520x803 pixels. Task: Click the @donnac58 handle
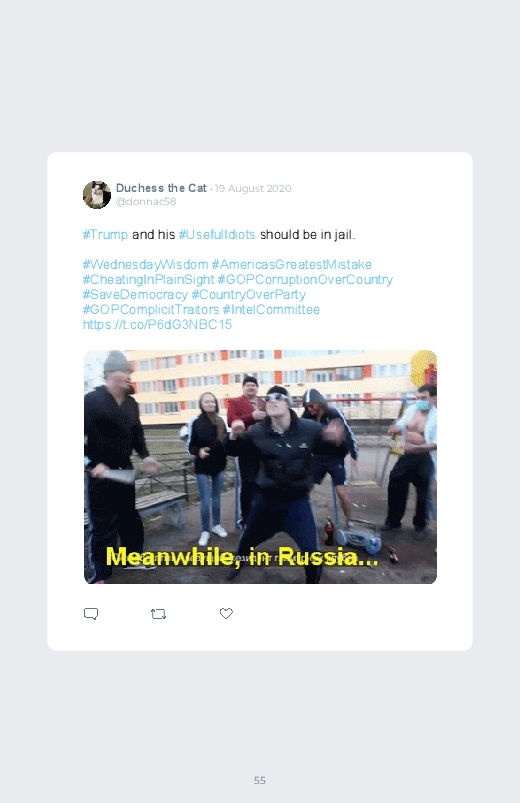(x=146, y=201)
